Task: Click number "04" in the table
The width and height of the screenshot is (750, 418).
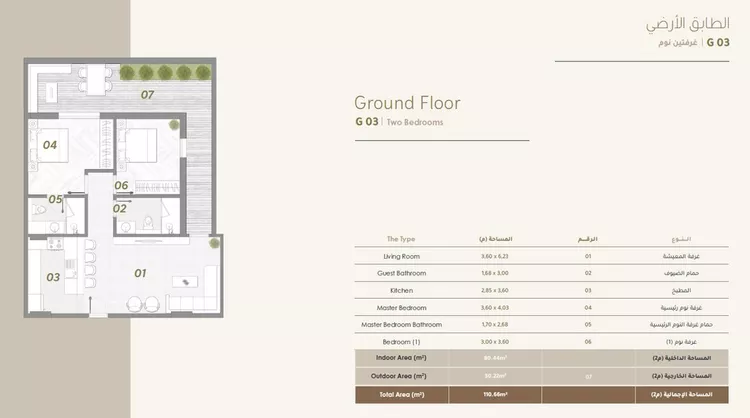Action: [x=588, y=308]
